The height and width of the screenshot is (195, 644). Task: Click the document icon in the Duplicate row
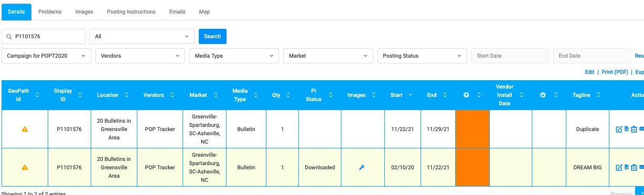coord(626,129)
